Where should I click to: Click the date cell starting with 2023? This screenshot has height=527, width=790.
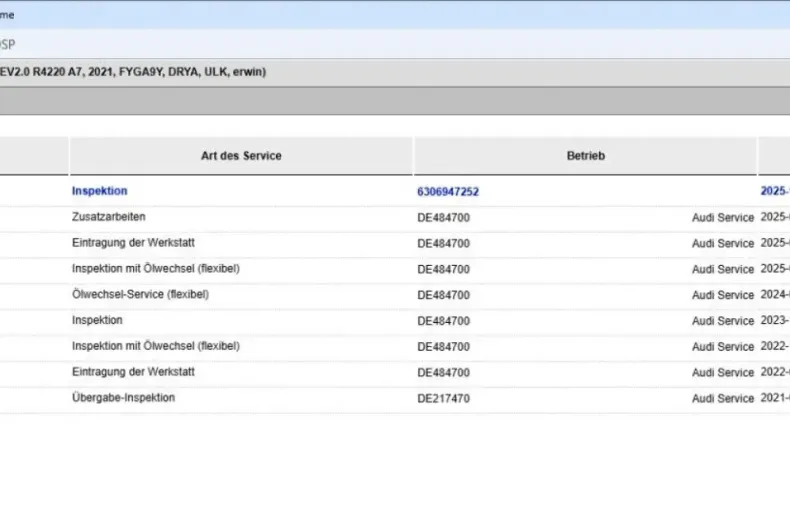click(774, 321)
